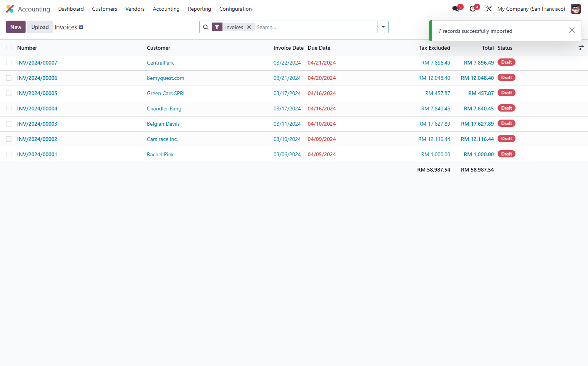Open optional columns adjust icon
588x366 pixels.
pos(581,48)
